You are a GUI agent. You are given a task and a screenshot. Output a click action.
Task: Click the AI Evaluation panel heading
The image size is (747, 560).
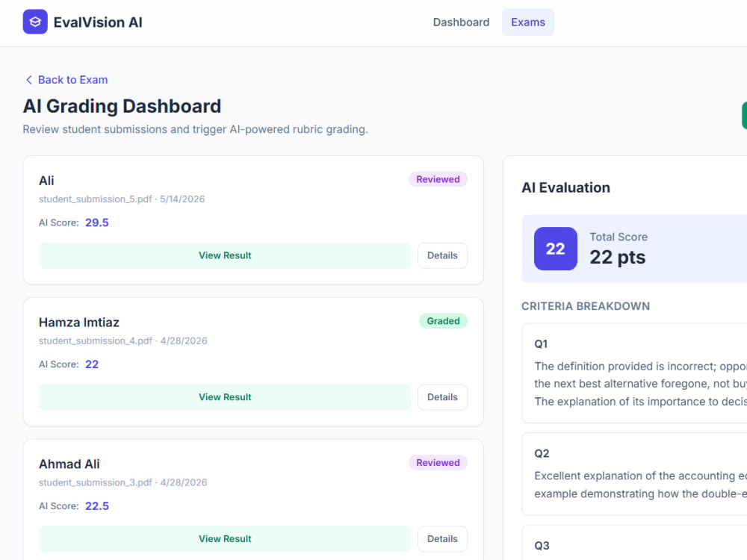pyautogui.click(x=565, y=187)
